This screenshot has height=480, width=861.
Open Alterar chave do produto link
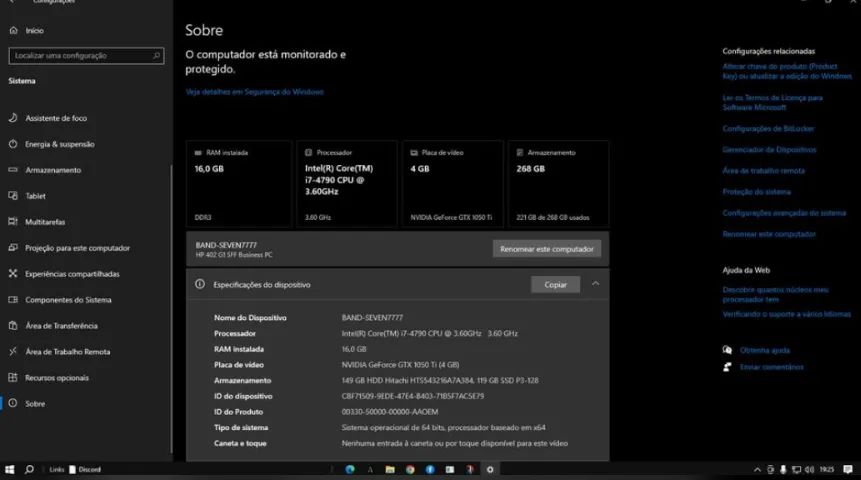(787, 71)
